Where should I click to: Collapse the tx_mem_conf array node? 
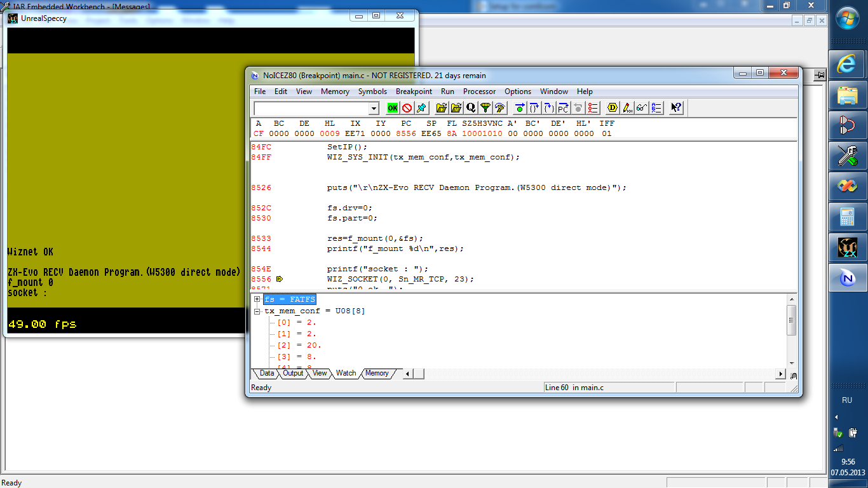click(x=257, y=311)
